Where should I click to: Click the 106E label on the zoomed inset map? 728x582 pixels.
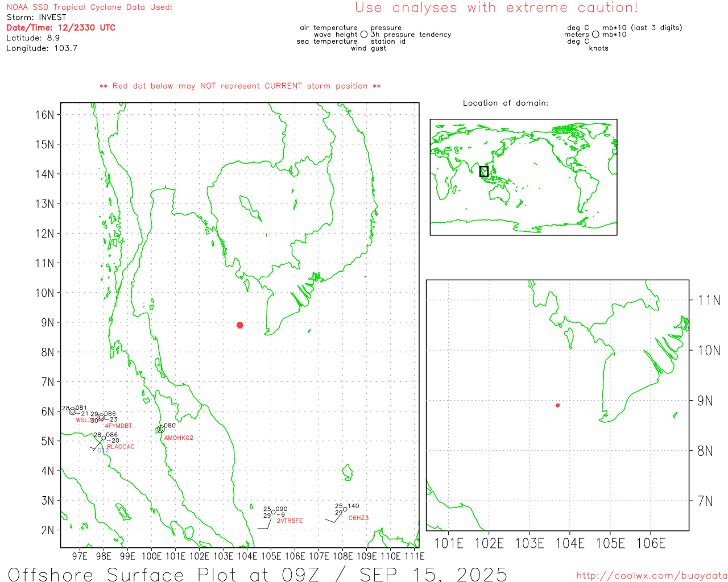[x=651, y=544]
